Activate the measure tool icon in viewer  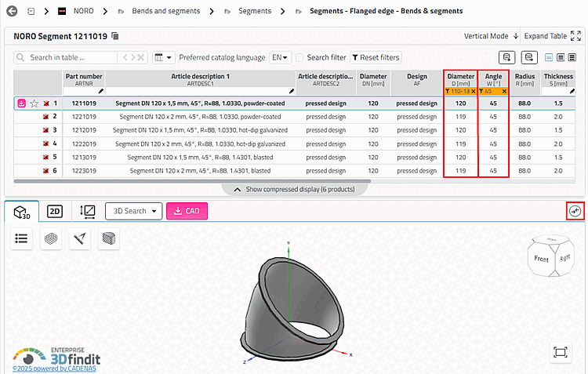point(79,238)
